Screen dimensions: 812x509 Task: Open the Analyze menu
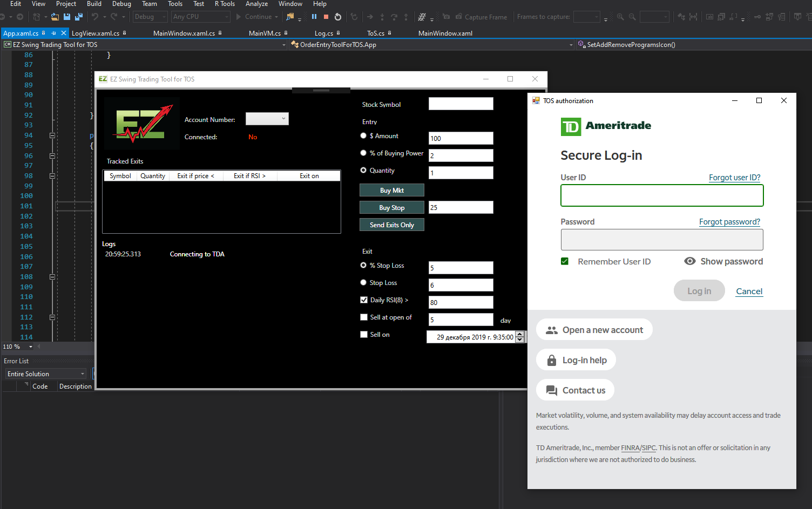(256, 4)
